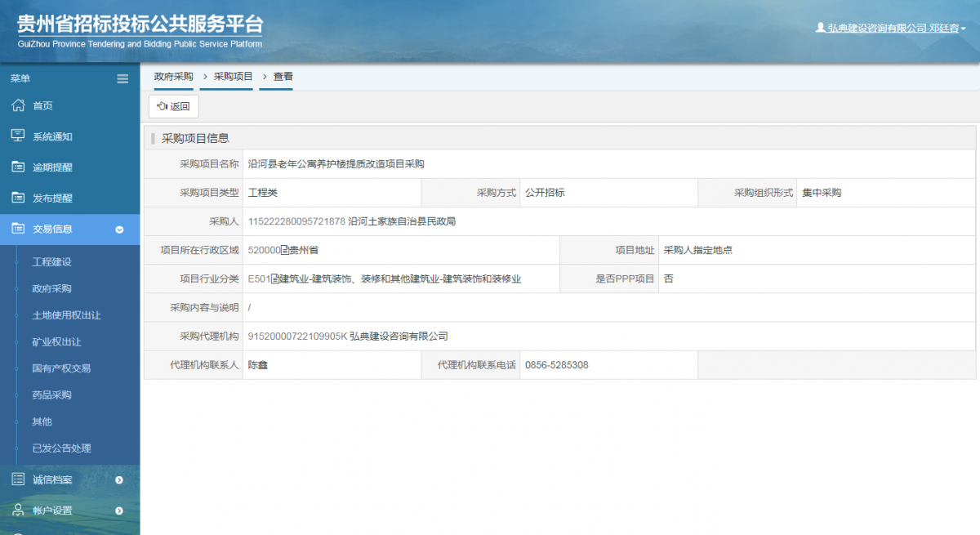Click the home icon beside 首页
The image size is (980, 535).
[16, 105]
